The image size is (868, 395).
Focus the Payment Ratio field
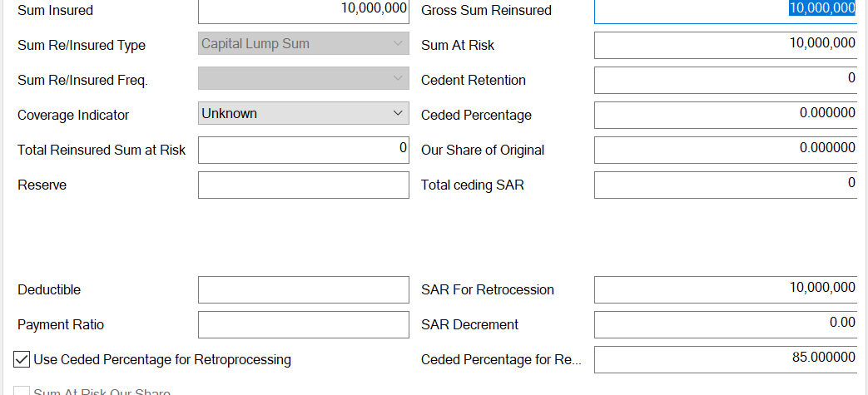pos(304,324)
